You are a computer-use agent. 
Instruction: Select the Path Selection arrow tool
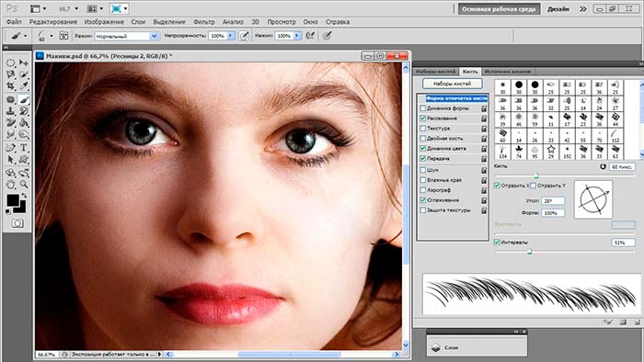point(10,159)
